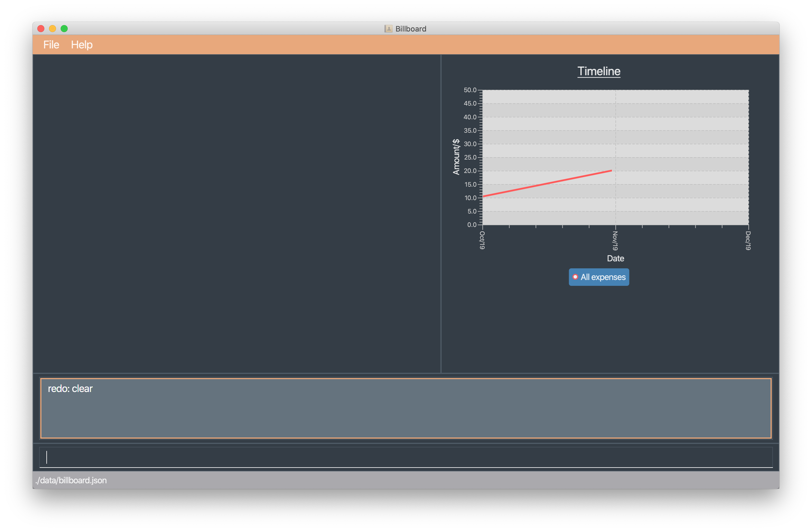
Task: Click the empty expense list panel
Action: [x=237, y=213]
